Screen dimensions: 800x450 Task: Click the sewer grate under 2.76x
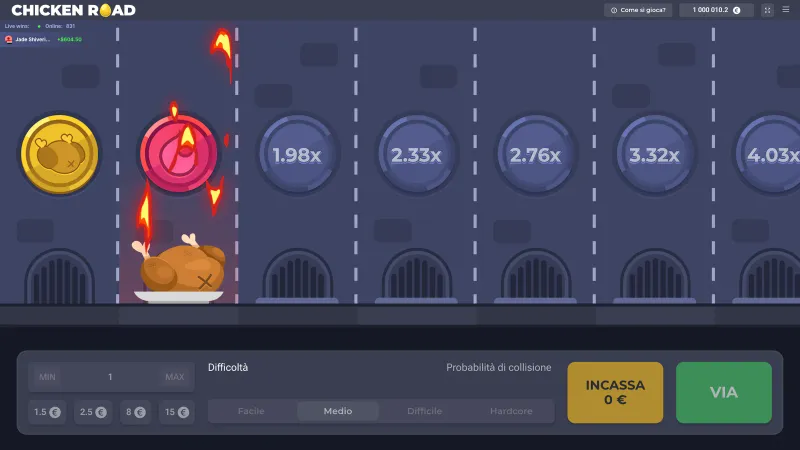coord(536,276)
